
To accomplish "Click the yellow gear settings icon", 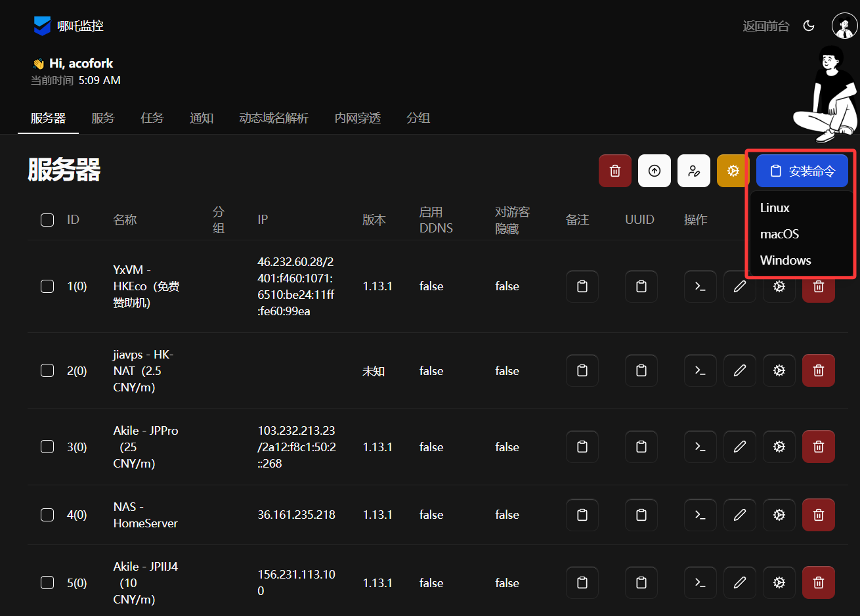I will [733, 171].
